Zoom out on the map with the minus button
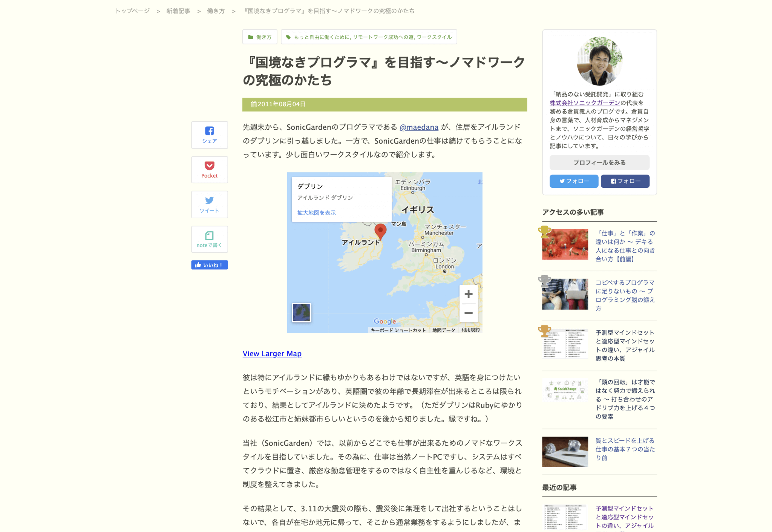This screenshot has height=532, width=772. 468,313
